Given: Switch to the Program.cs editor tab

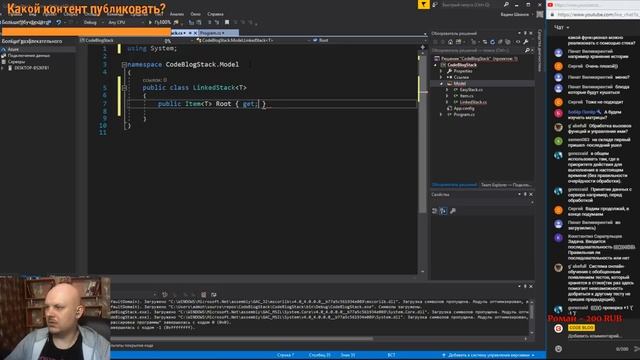Looking at the screenshot, I should click(211, 33).
